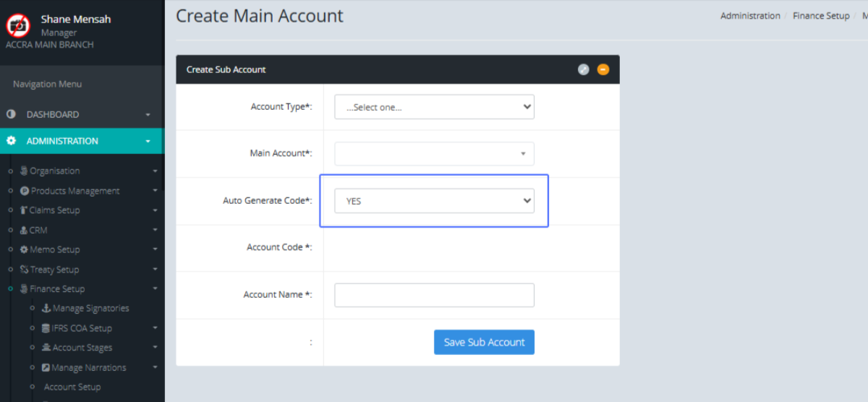
Task: Click the Save Sub Account button
Action: click(x=484, y=342)
